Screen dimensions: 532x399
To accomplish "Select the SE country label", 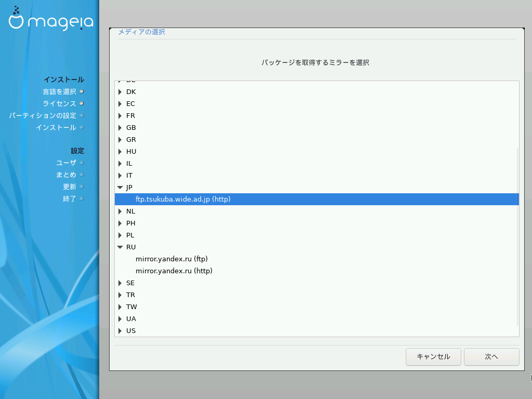I will (130, 283).
